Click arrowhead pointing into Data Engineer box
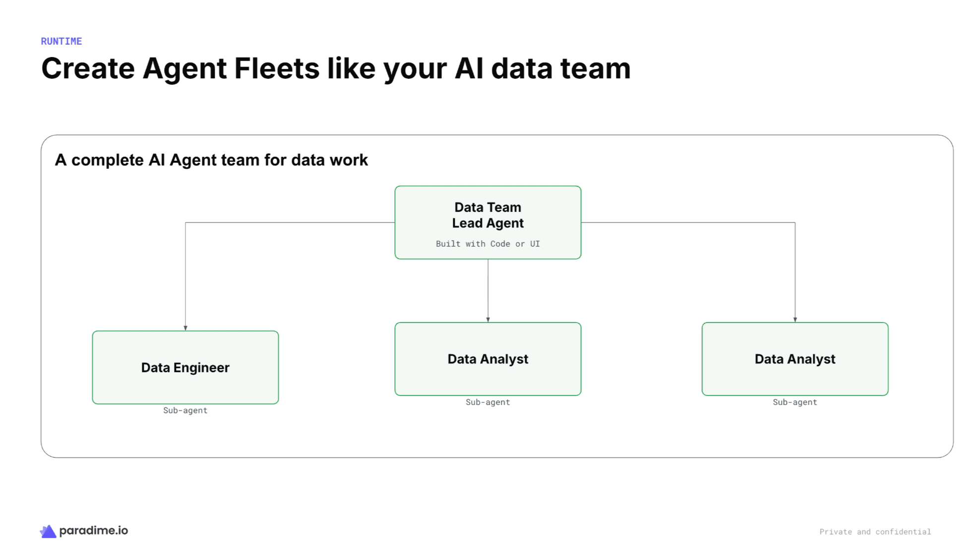 [185, 328]
